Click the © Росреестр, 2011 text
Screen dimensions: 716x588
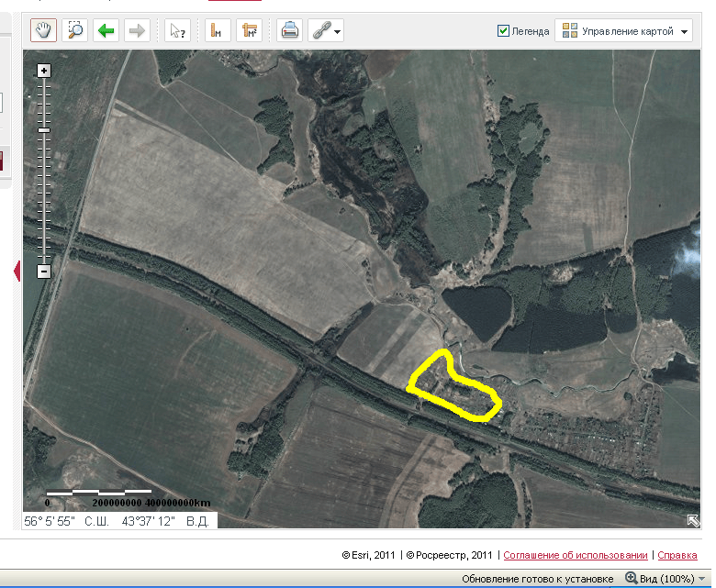[x=449, y=555]
